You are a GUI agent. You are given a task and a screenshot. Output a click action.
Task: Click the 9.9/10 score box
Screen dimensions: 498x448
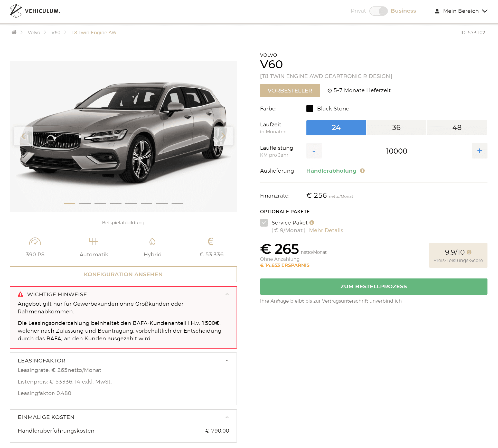click(458, 255)
